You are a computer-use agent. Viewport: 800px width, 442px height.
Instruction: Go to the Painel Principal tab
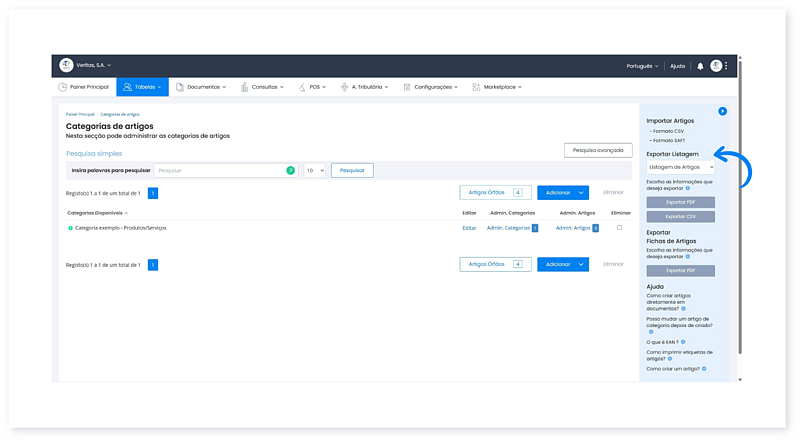pos(84,87)
